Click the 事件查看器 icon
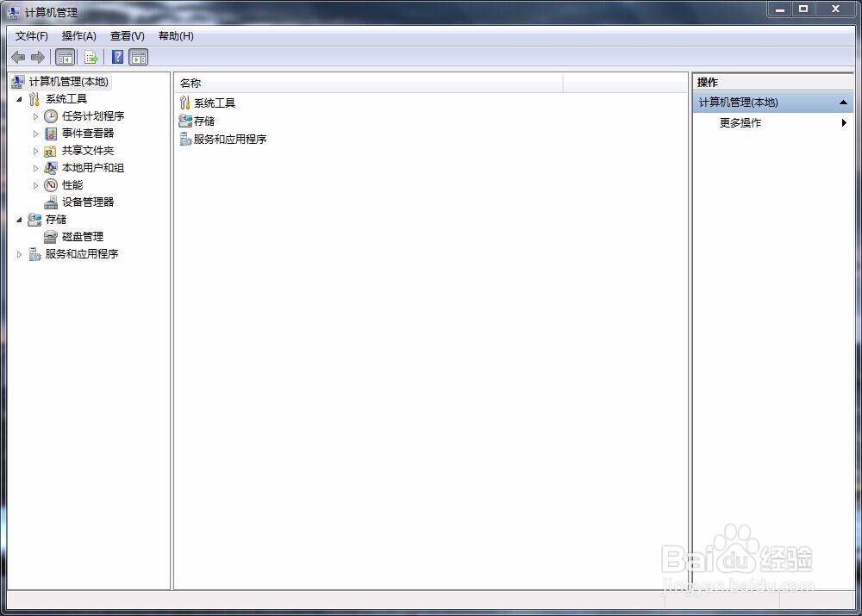The image size is (862, 616). (51, 133)
